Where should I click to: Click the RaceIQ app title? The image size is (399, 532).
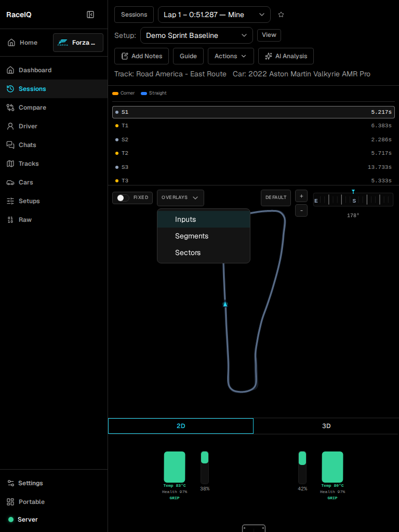(19, 15)
